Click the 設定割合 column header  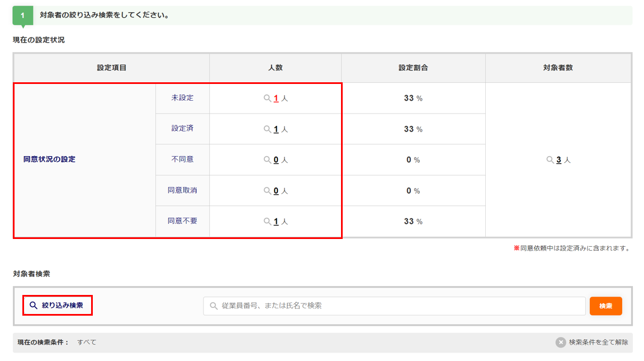coord(414,68)
